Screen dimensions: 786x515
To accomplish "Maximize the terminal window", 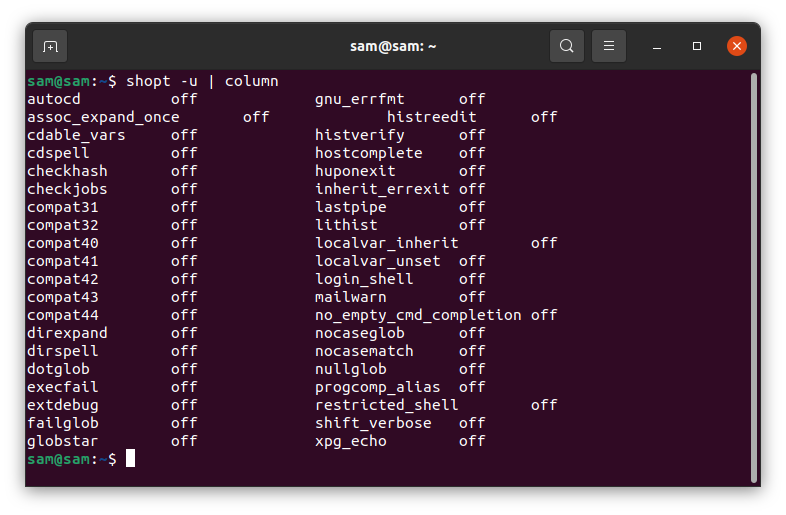I will tap(697, 46).
